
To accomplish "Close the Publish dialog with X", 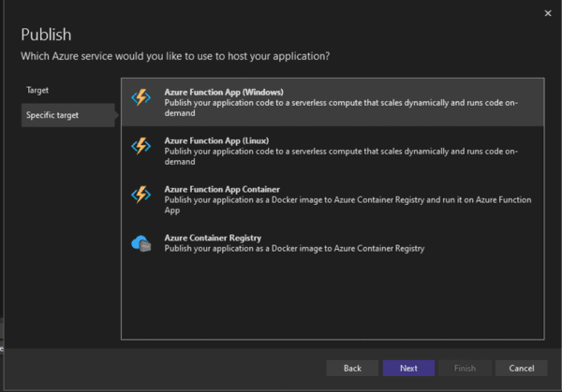I will (548, 13).
